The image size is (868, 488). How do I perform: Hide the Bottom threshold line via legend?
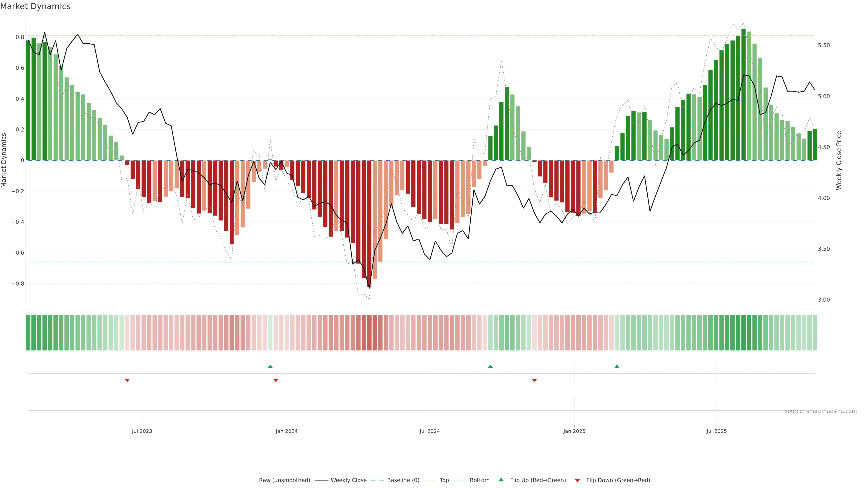pos(479,480)
